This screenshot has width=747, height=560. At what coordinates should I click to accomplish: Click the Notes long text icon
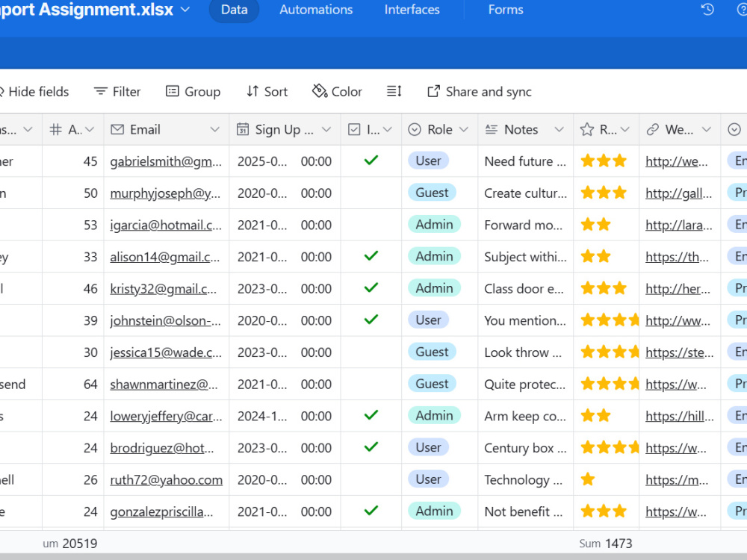click(492, 129)
